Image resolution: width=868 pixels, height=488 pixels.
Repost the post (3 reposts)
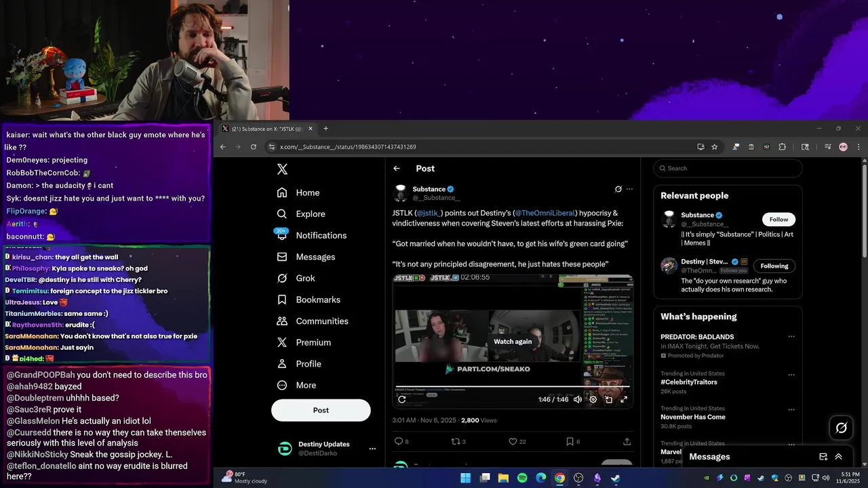[459, 441]
